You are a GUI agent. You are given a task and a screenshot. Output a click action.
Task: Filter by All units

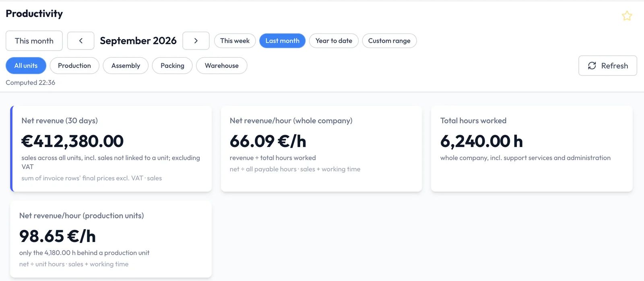(26, 66)
